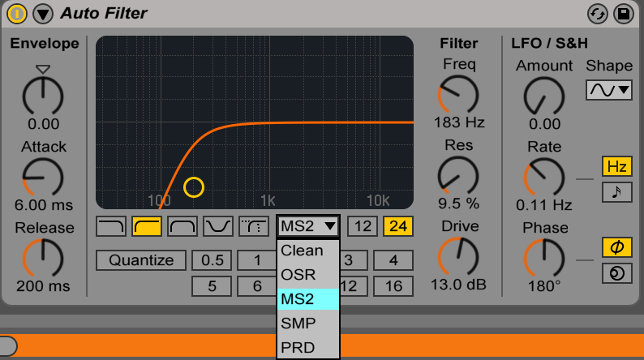Select the Morph filter type icon
This screenshot has height=360, width=644.
254,226
